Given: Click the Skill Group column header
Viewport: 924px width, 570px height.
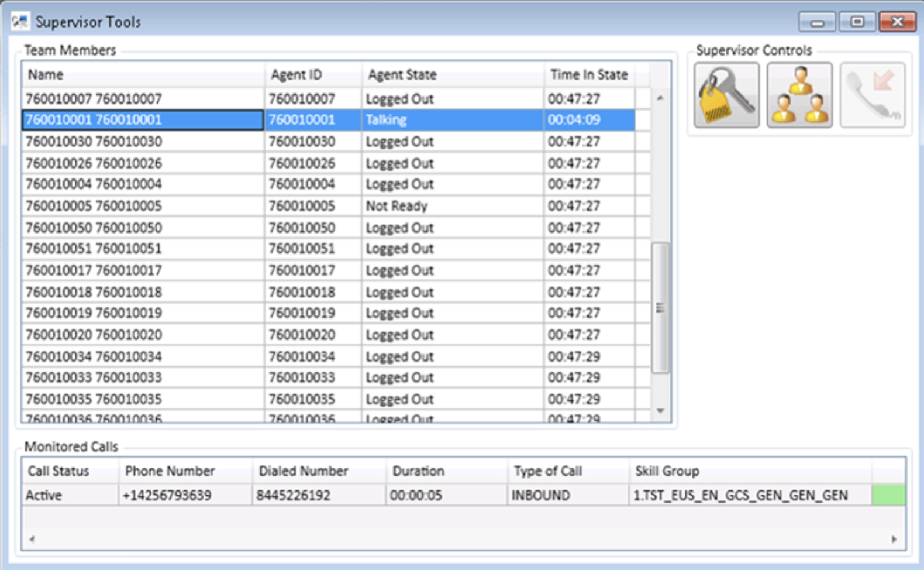Looking at the screenshot, I should 751,471.
